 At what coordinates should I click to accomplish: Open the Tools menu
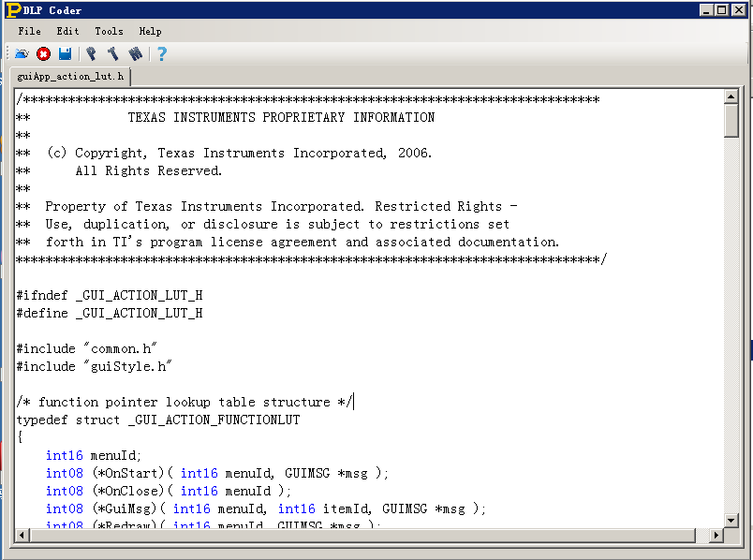click(x=109, y=31)
